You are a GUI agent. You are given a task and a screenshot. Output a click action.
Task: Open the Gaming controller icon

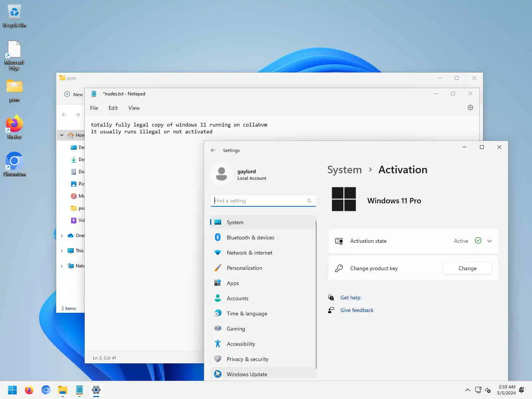[x=218, y=328]
